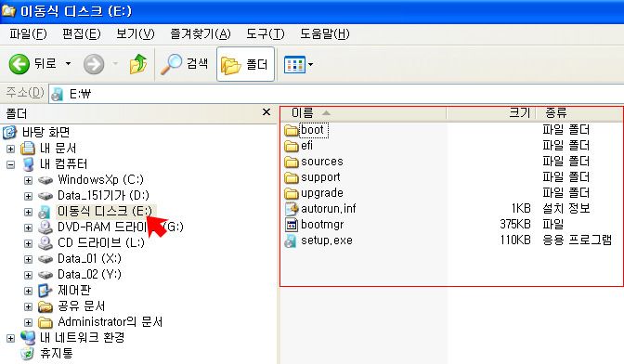
Task: Open the 도움말(H) menu
Action: pyautogui.click(x=324, y=34)
